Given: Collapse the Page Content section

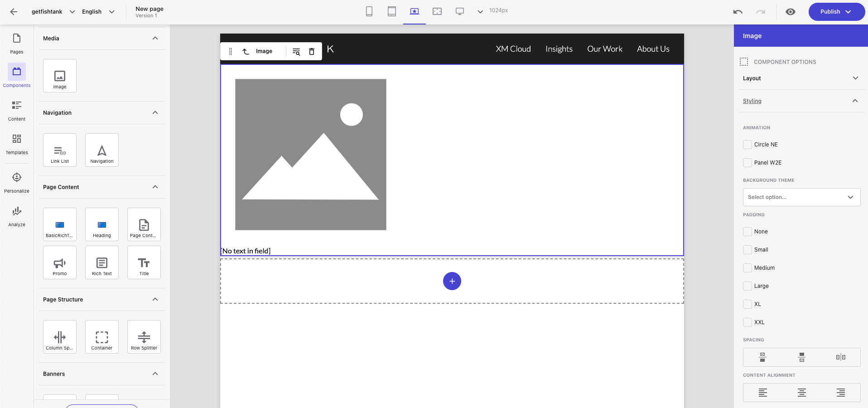Looking at the screenshot, I should coord(155,187).
